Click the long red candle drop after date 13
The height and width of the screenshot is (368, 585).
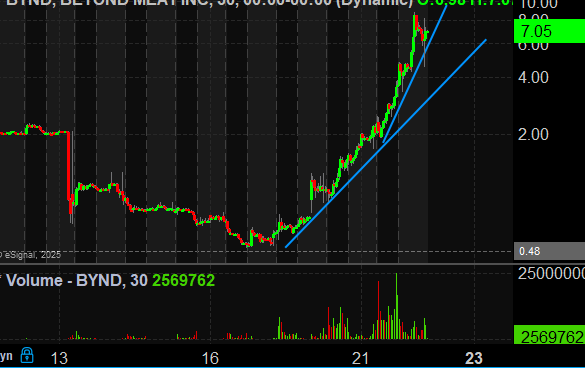69,166
